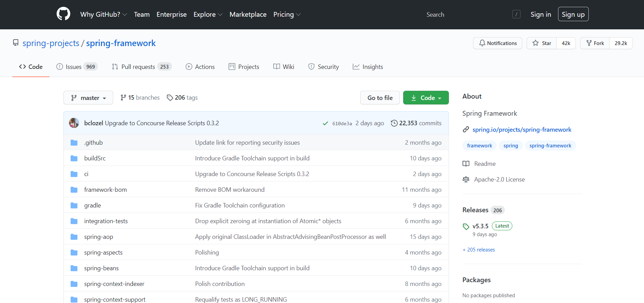Click the tag icon beside release v5.3.5
This screenshot has width=644, height=303.
[466, 227]
